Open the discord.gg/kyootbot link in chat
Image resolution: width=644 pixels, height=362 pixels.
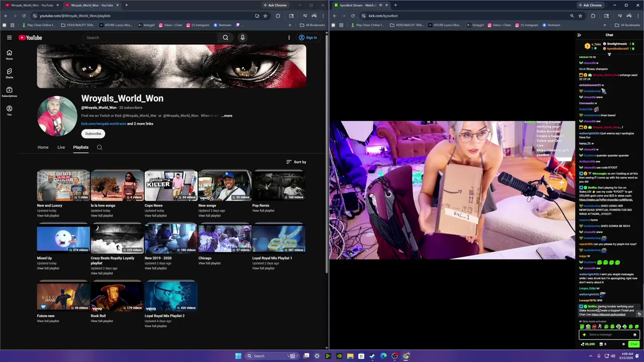tap(608, 315)
